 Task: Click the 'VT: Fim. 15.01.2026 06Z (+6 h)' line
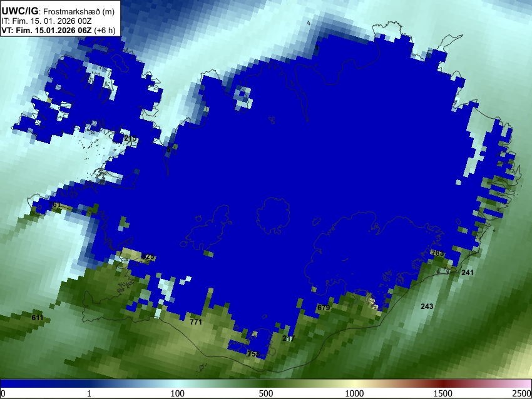(58, 30)
